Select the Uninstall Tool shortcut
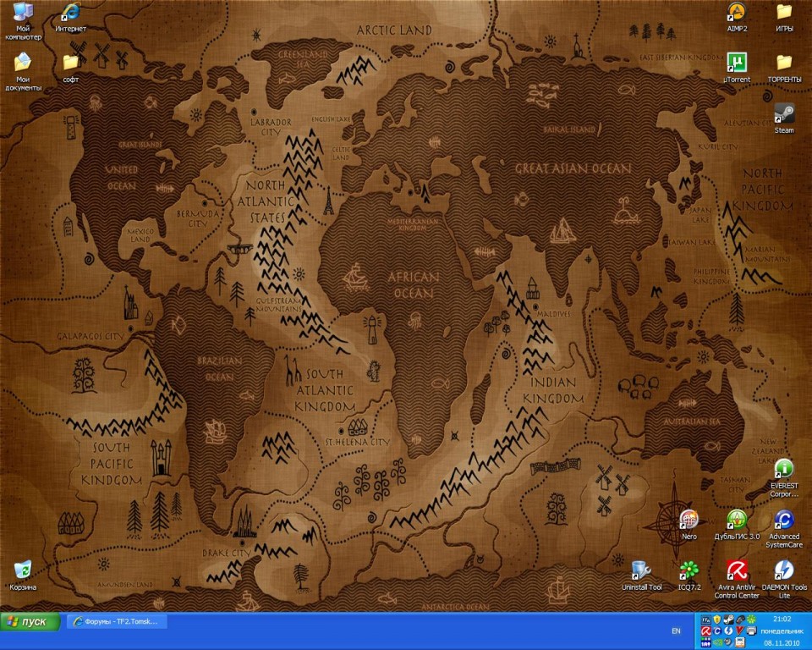The width and height of the screenshot is (812, 650). click(x=641, y=576)
